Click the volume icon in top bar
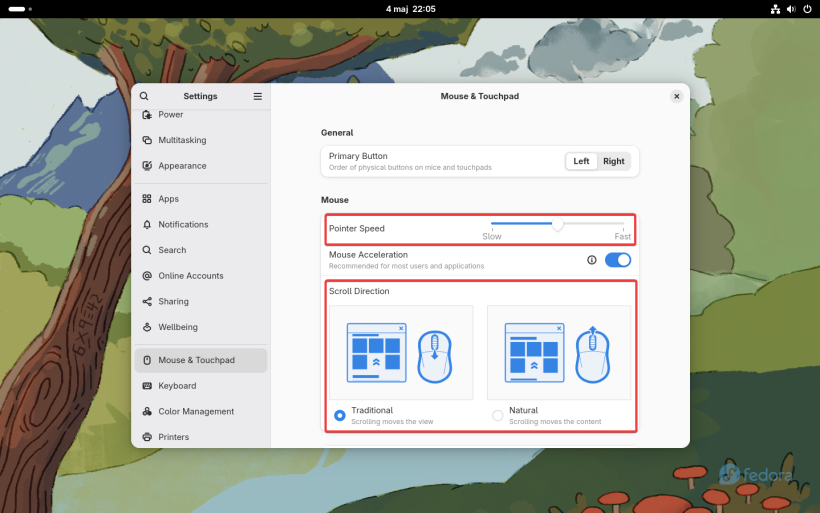The image size is (820, 513). click(791, 9)
